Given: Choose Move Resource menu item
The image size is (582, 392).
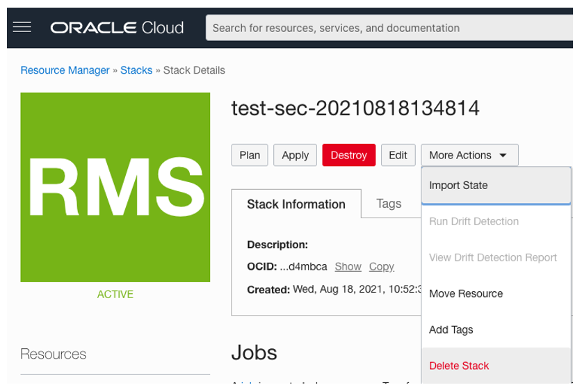Looking at the screenshot, I should 466,293.
